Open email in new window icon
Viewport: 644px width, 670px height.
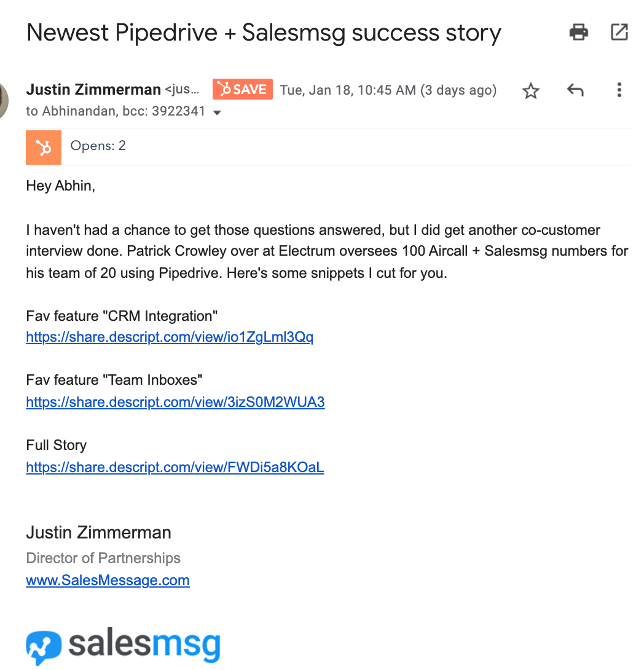click(619, 32)
